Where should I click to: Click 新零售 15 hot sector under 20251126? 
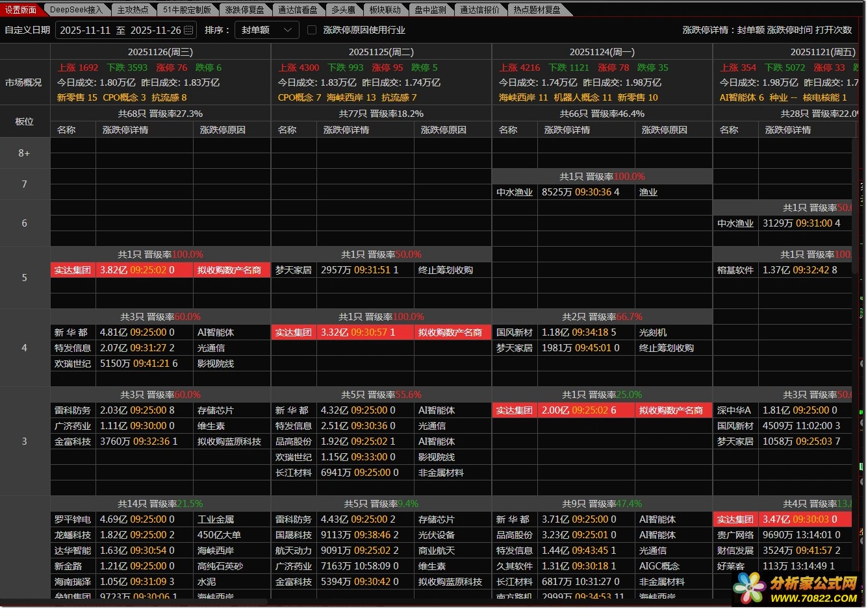pos(77,97)
